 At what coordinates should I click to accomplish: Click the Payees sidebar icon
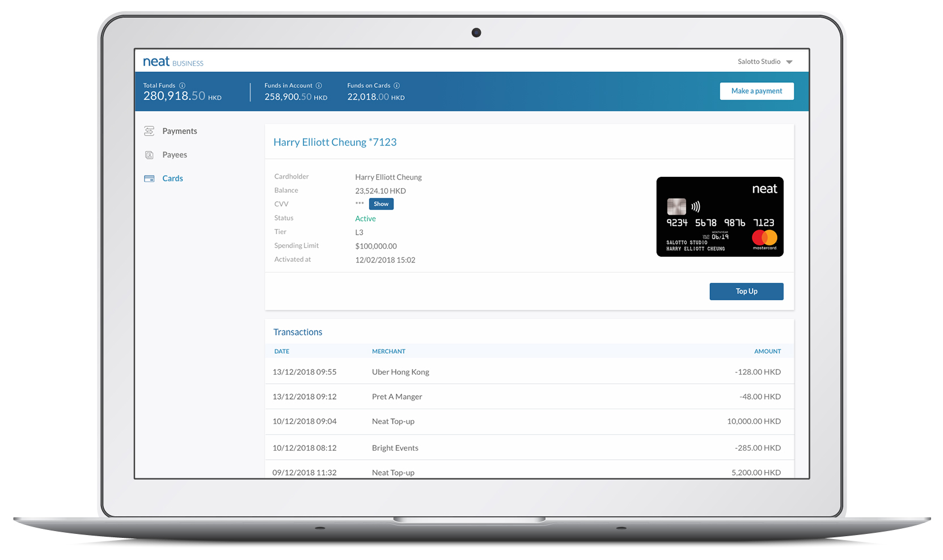coord(149,155)
